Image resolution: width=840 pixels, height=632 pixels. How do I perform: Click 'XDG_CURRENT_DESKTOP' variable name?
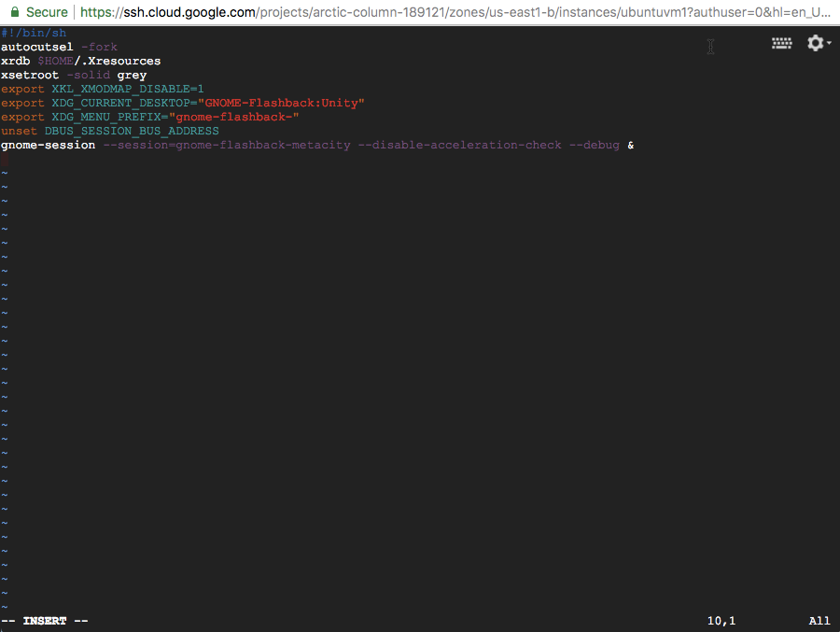click(120, 103)
